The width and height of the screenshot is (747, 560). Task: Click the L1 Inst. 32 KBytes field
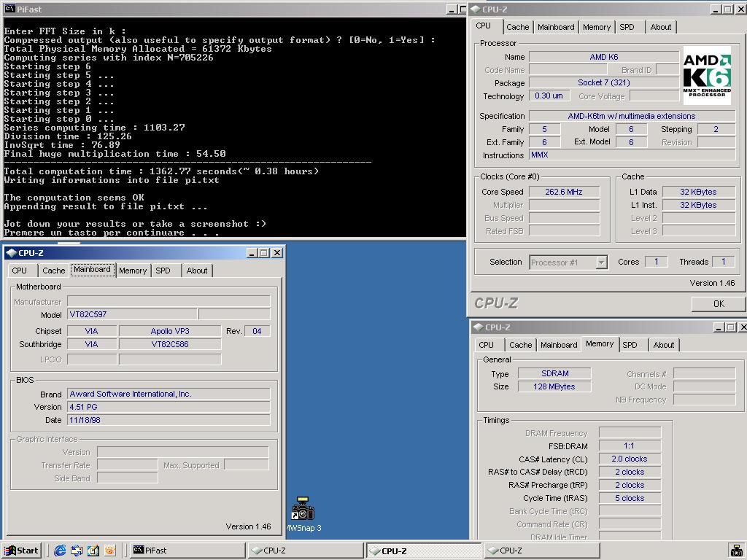tap(698, 205)
